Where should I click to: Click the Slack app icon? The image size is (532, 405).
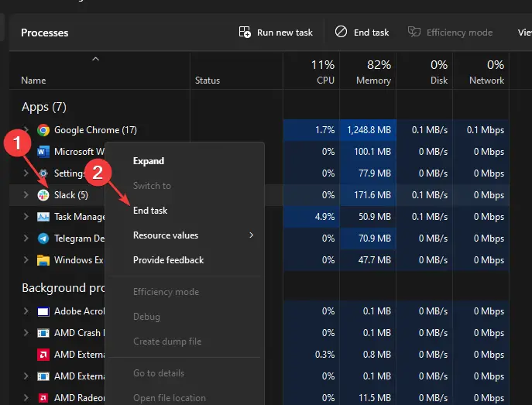(x=43, y=195)
